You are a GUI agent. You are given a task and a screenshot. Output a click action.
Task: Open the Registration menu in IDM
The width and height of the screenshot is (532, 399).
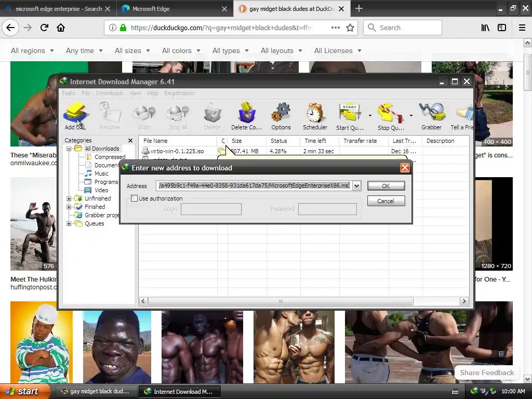point(179,93)
